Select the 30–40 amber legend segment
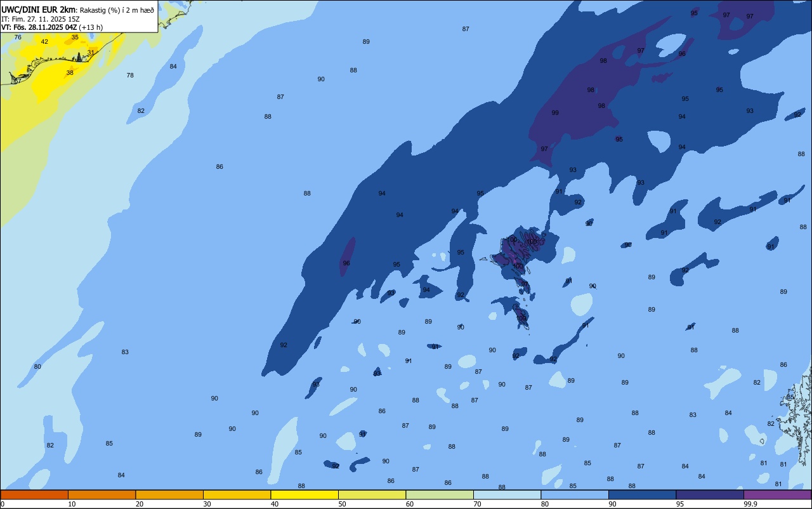812x509 pixels. [237, 494]
